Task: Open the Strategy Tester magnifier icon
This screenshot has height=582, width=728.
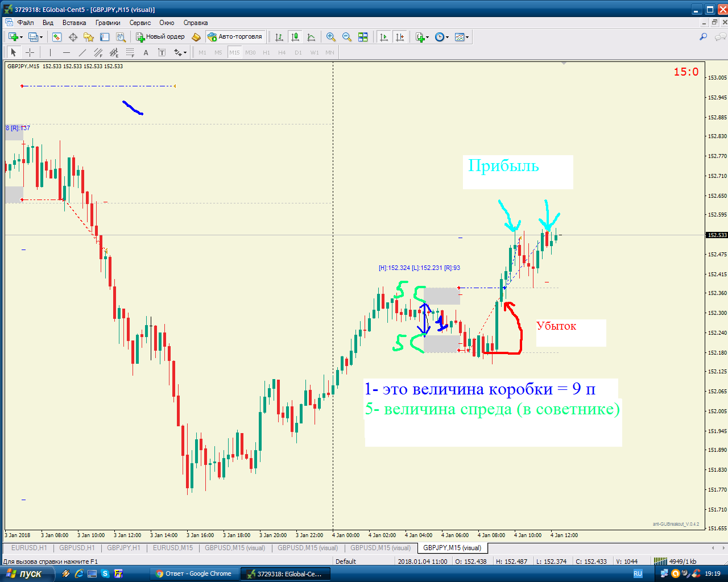Action: (121, 37)
